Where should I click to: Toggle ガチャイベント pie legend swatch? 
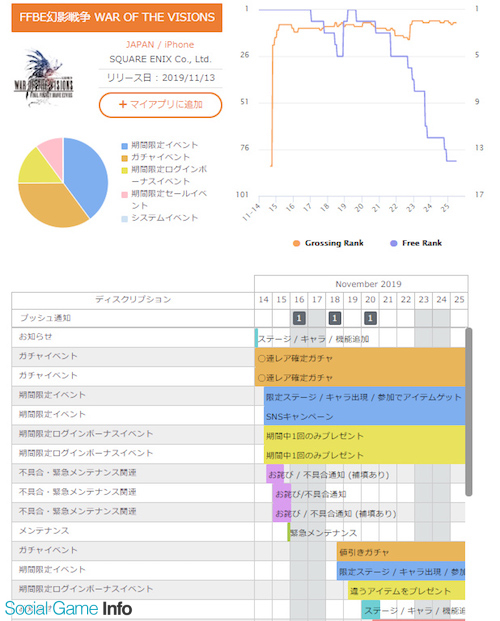click(x=124, y=158)
